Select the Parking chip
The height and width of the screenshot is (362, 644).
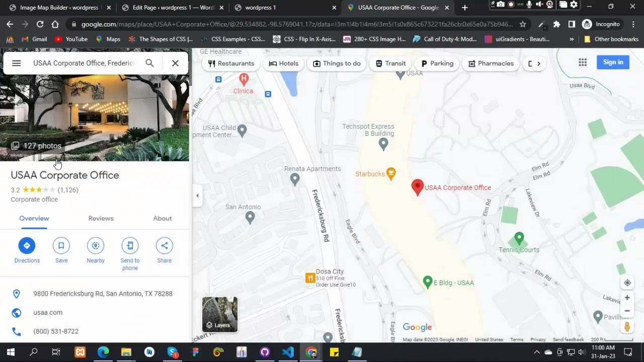[x=437, y=63]
